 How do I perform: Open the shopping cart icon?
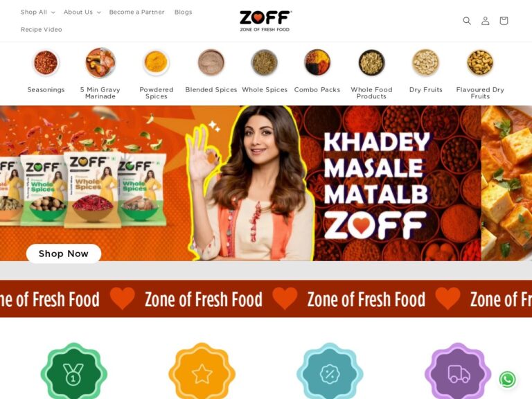click(504, 21)
